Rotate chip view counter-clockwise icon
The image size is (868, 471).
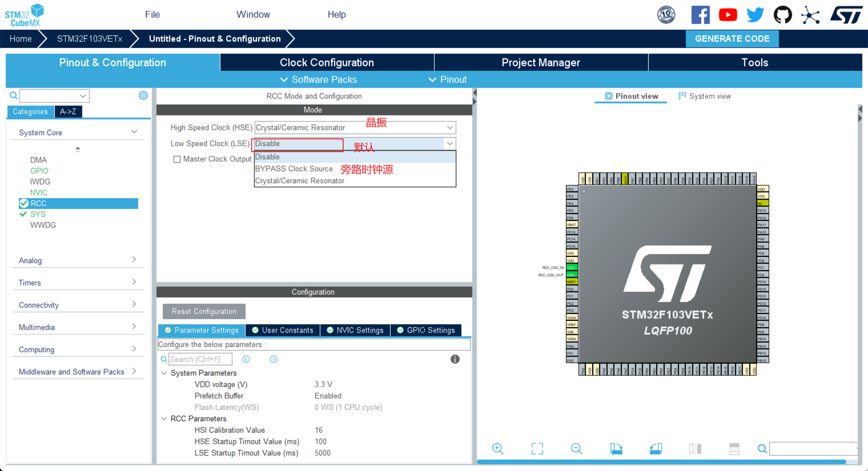(x=656, y=449)
